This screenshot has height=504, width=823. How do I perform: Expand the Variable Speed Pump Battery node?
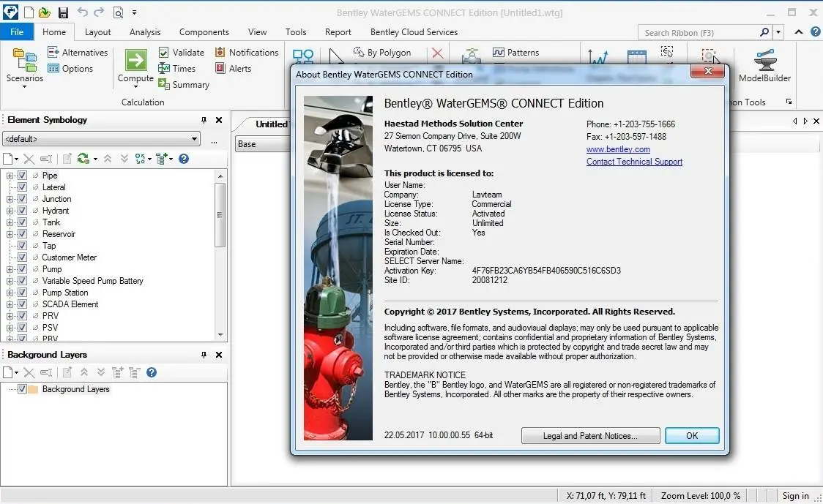coord(10,281)
